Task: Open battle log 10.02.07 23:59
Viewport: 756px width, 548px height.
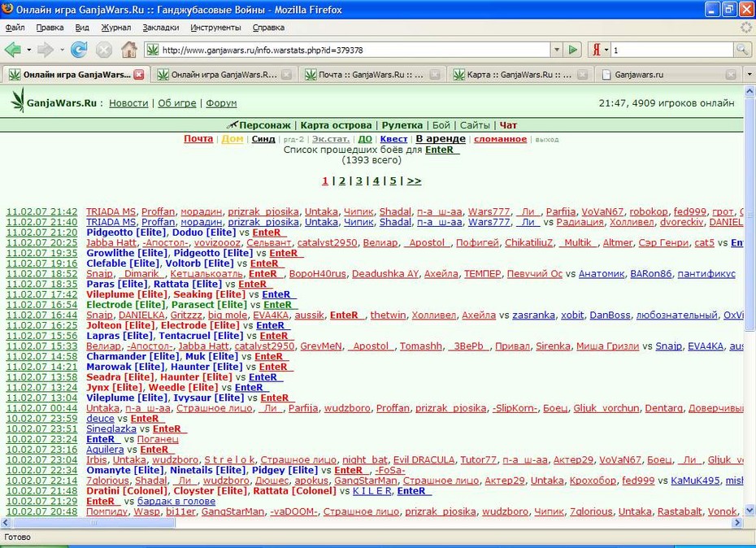Action: pyautogui.click(x=41, y=419)
